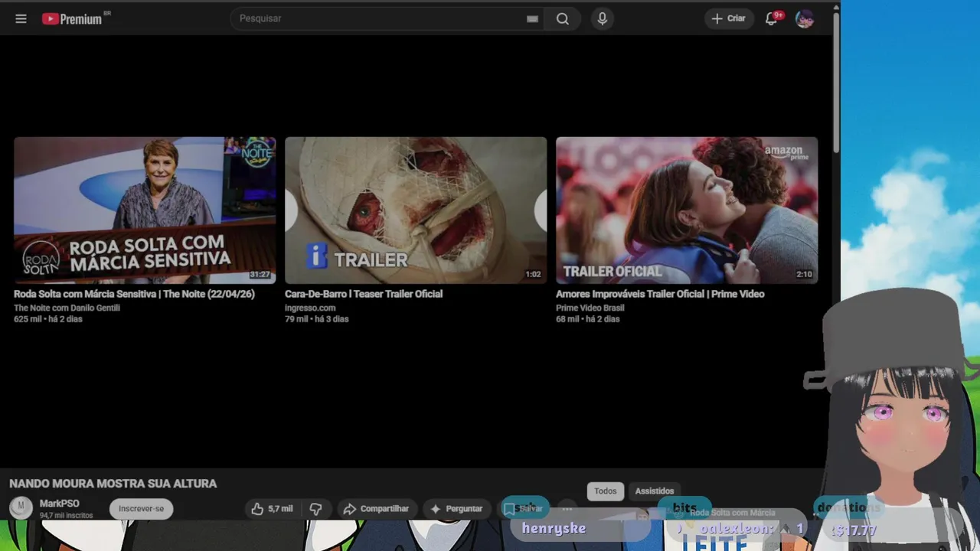Click the Perguntar button
Screen dimensions: 980x551
tap(456, 509)
